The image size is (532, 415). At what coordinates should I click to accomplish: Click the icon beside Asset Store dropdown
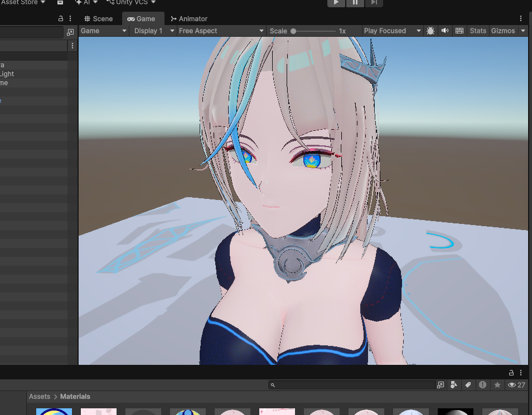60,2
